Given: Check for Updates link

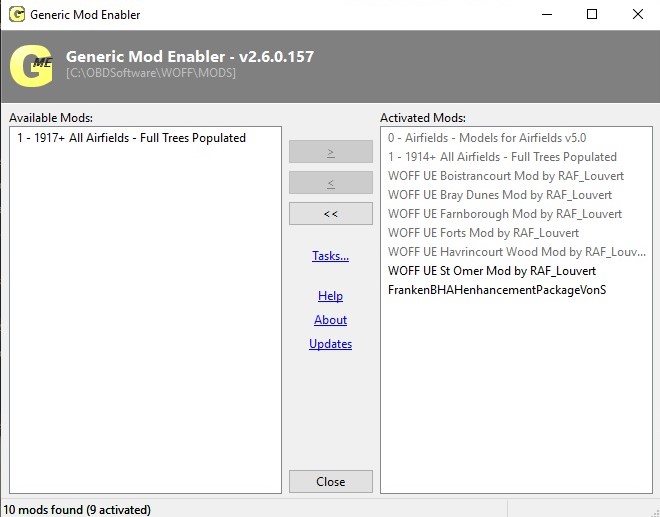Looking at the screenshot, I should pos(330,344).
